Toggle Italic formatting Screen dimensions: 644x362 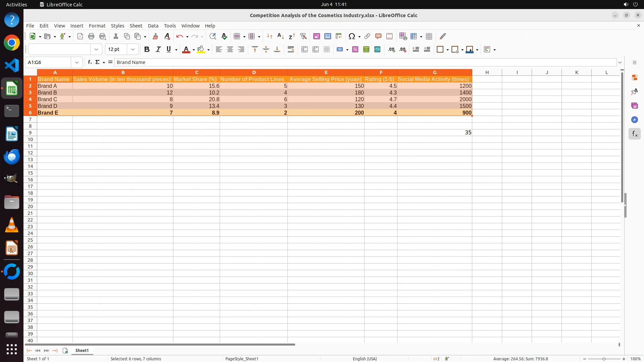pos(158,50)
